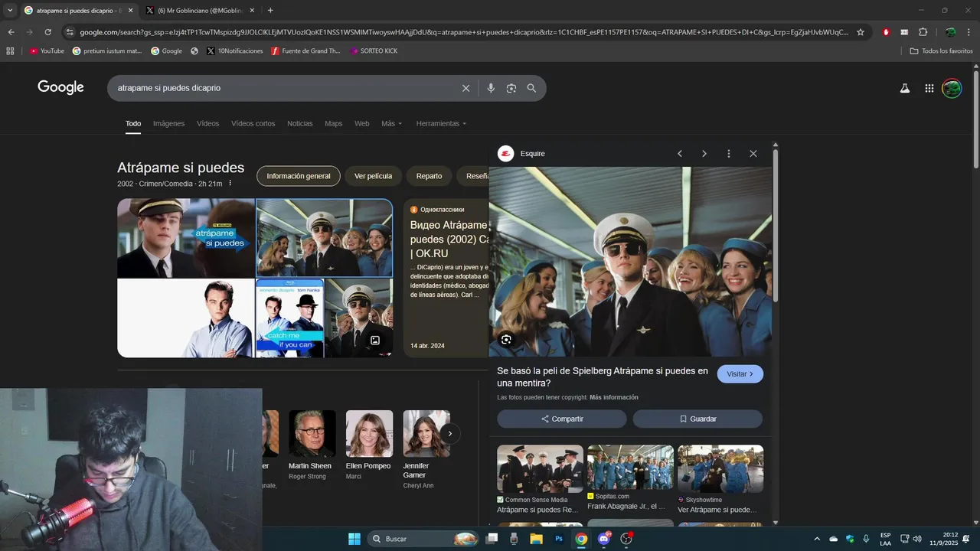This screenshot has height=551, width=980.
Task: Open Windows Start menu
Action: (x=354, y=539)
